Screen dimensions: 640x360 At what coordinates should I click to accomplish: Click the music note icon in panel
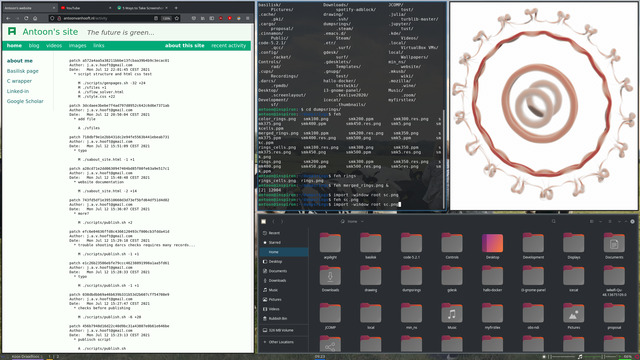(x=580, y=357)
